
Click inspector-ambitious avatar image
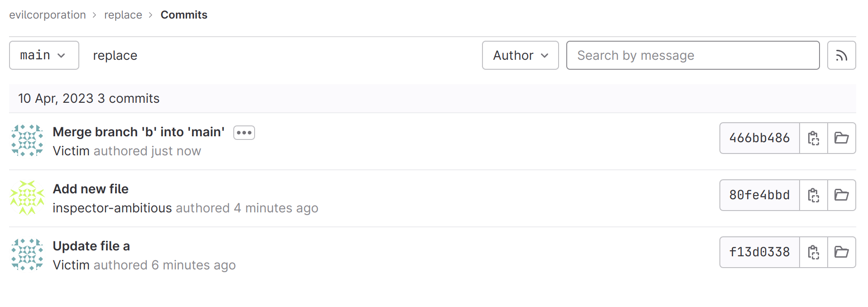coord(27,197)
